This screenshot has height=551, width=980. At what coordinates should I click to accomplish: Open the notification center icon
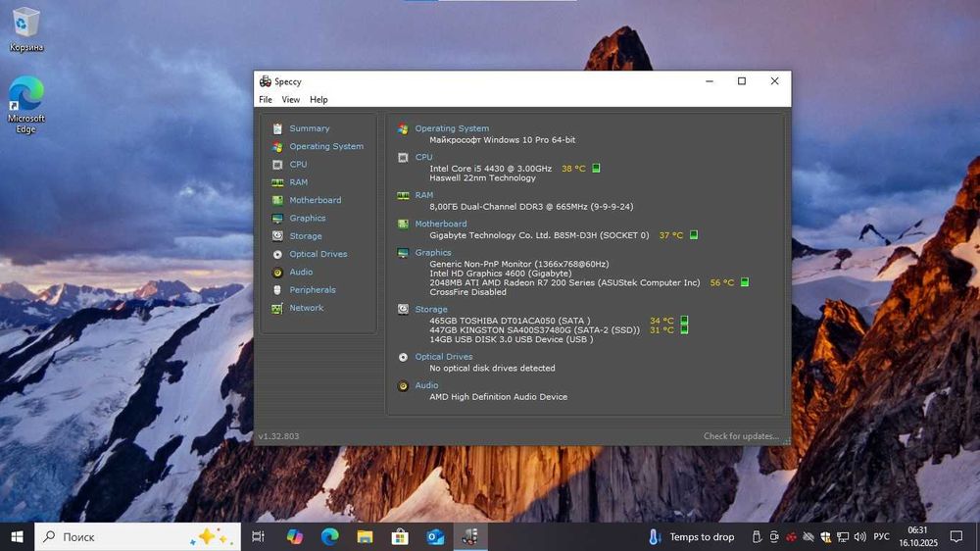click(x=956, y=536)
